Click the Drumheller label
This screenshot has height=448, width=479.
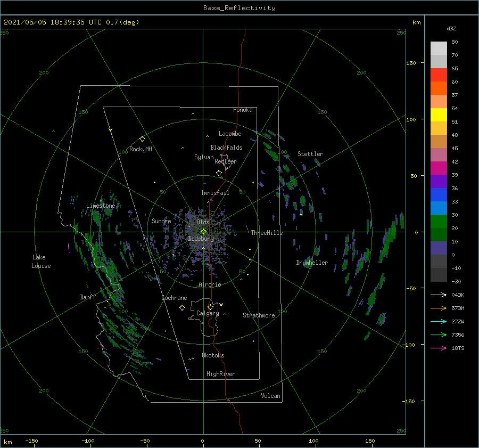click(x=312, y=263)
